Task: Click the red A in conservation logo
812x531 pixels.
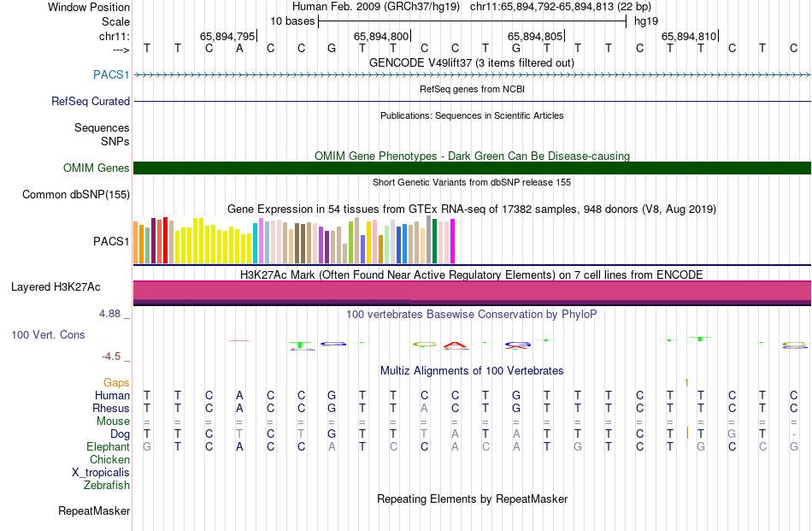Action: (456, 345)
